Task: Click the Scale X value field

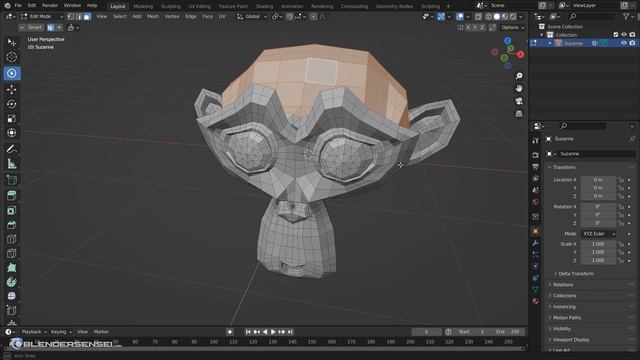Action: pyautogui.click(x=598, y=244)
